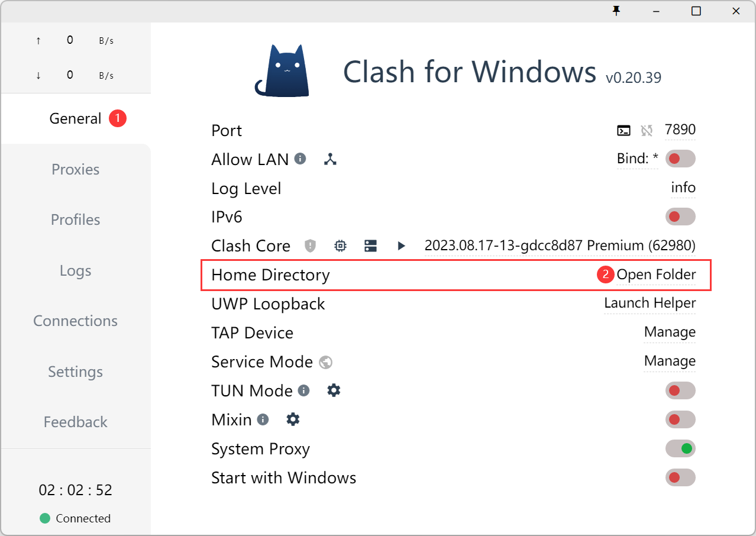
Task: Click version number v0.20.39
Action: [634, 78]
